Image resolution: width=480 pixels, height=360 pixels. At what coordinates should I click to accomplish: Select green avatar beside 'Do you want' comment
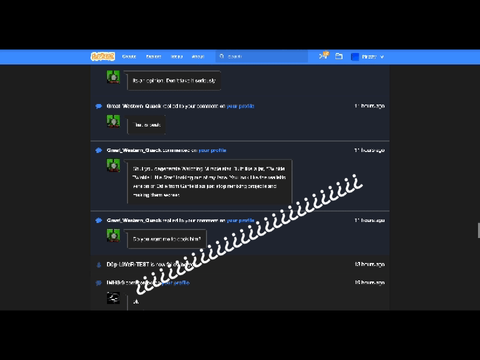click(113, 235)
